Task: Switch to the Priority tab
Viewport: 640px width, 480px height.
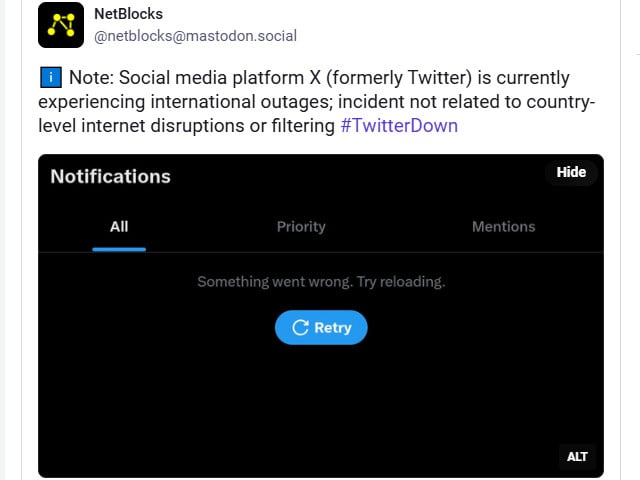Action: 301,227
